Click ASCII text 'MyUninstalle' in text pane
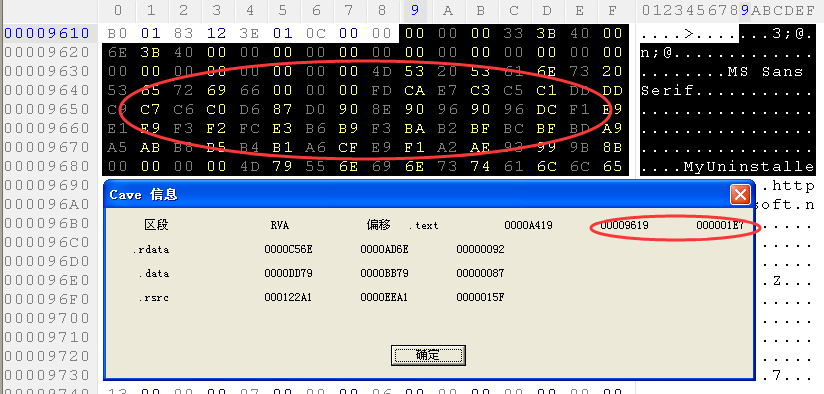Viewport: 824px width, 394px height. tap(749, 167)
